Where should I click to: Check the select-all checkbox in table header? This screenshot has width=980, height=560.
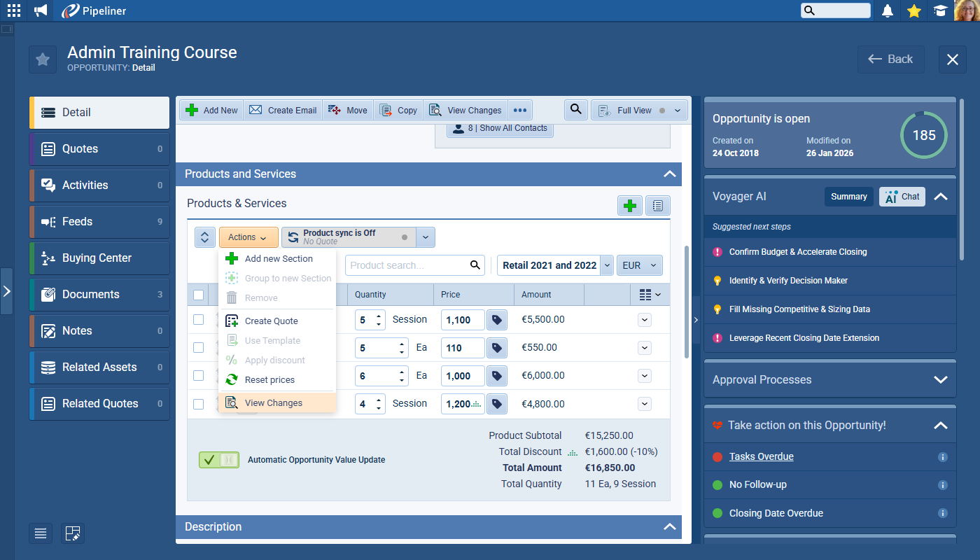[199, 295]
